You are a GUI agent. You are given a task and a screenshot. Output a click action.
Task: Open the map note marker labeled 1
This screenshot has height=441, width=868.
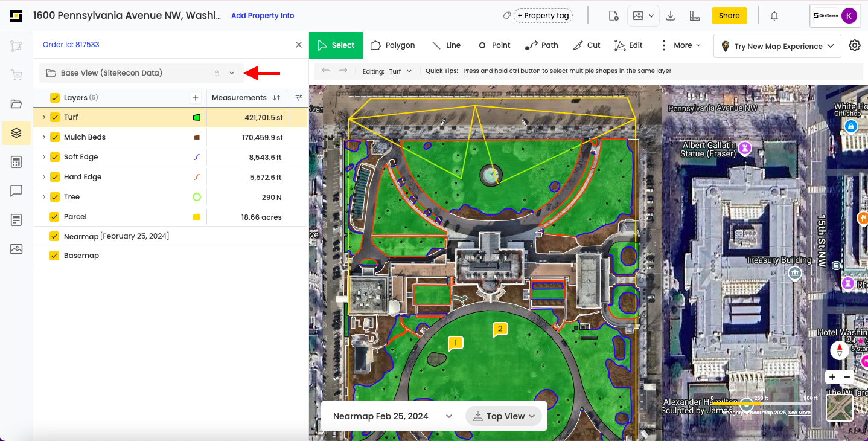(455, 344)
